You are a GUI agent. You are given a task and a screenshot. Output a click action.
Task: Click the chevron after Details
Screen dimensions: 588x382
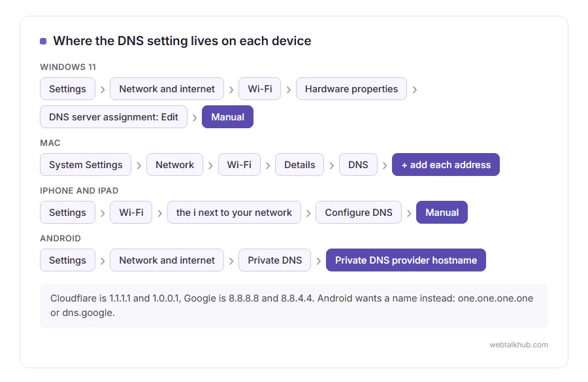(331, 165)
